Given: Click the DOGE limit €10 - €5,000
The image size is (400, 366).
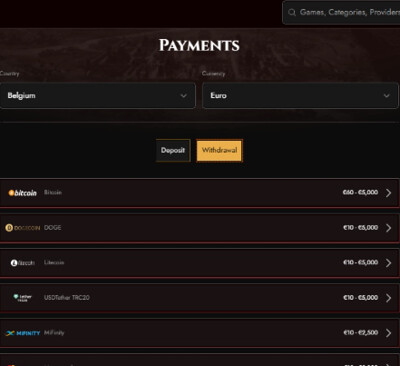Looking at the screenshot, I should point(361,228).
